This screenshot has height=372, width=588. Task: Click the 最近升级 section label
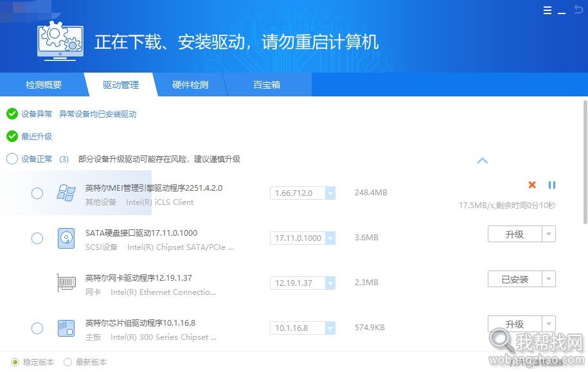[37, 136]
